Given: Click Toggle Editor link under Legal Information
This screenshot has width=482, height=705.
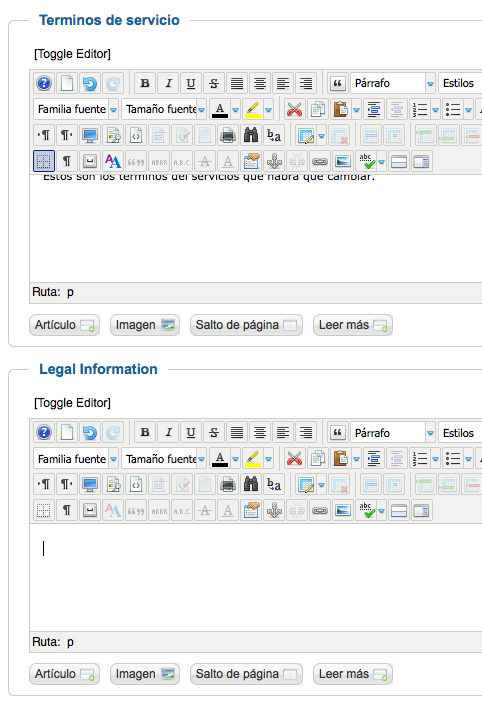Looking at the screenshot, I should [x=72, y=402].
